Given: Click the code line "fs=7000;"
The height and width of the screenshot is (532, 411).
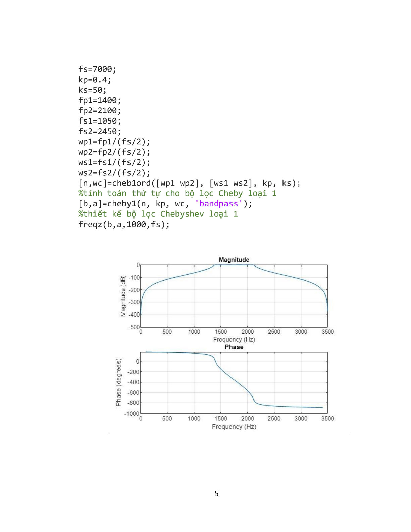Looking at the screenshot, I should 97,69.
